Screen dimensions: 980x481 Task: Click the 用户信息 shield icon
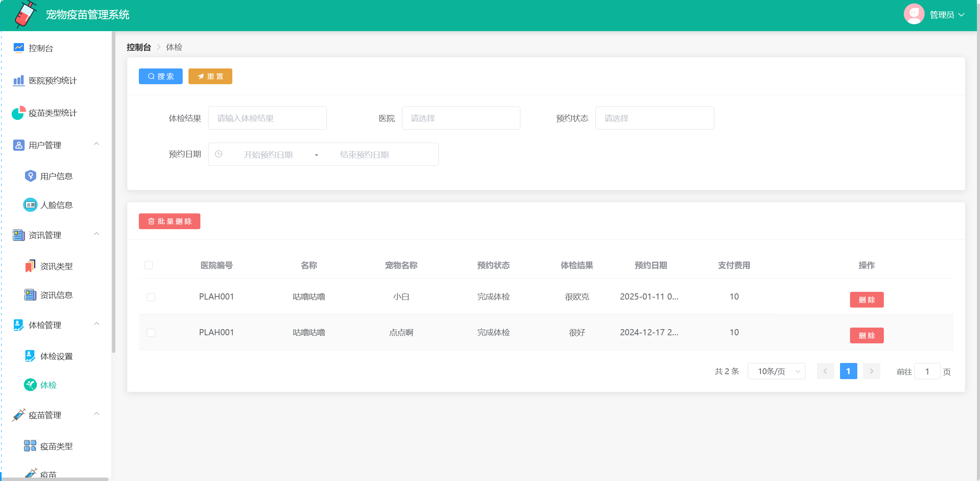[30, 176]
